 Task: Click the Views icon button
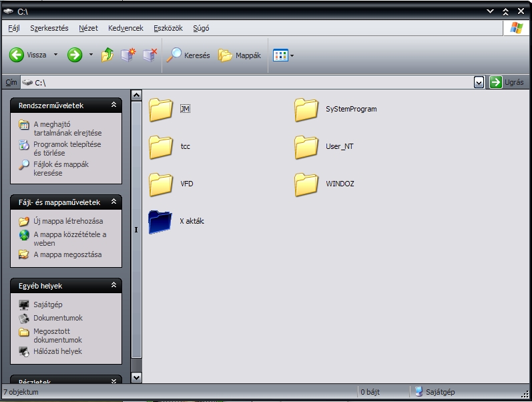[x=280, y=55]
